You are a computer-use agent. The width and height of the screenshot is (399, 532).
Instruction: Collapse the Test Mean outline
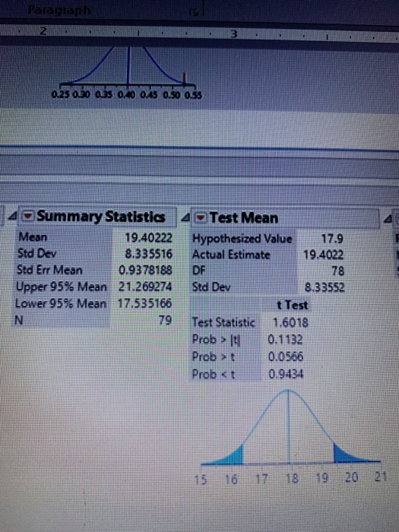(185, 217)
